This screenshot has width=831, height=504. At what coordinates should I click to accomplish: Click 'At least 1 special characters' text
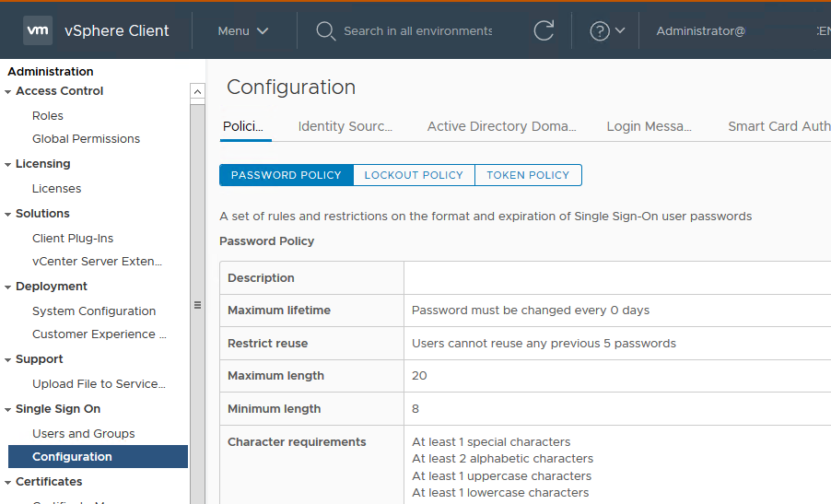click(491, 442)
